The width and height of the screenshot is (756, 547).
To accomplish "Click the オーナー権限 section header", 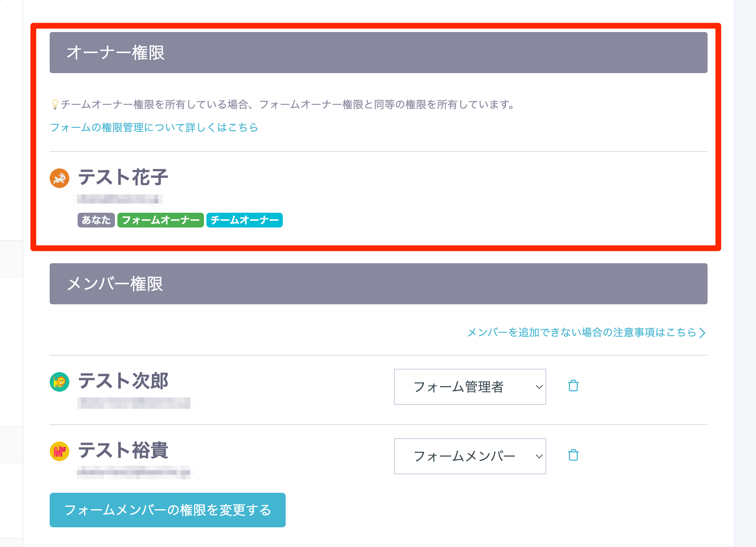I will [x=378, y=53].
